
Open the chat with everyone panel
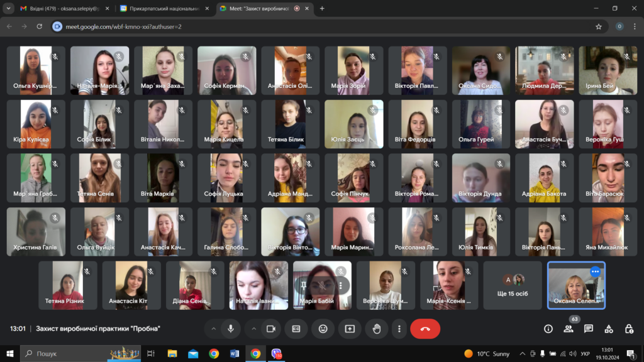589,329
